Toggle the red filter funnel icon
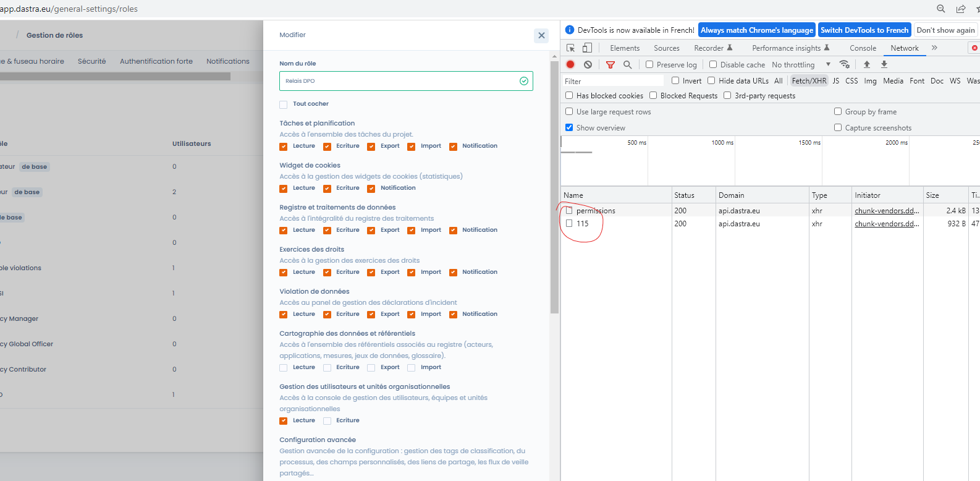Image resolution: width=980 pixels, height=481 pixels. click(610, 64)
